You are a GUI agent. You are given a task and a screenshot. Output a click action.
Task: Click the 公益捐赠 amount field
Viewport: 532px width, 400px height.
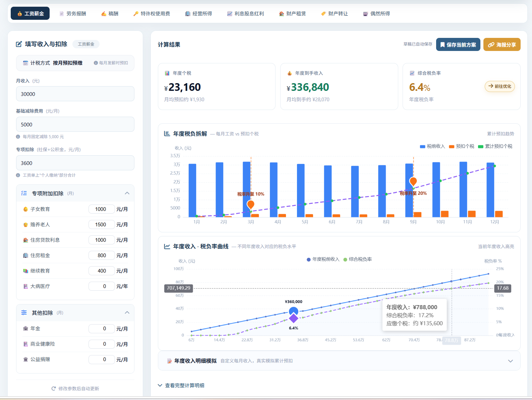pos(102,359)
